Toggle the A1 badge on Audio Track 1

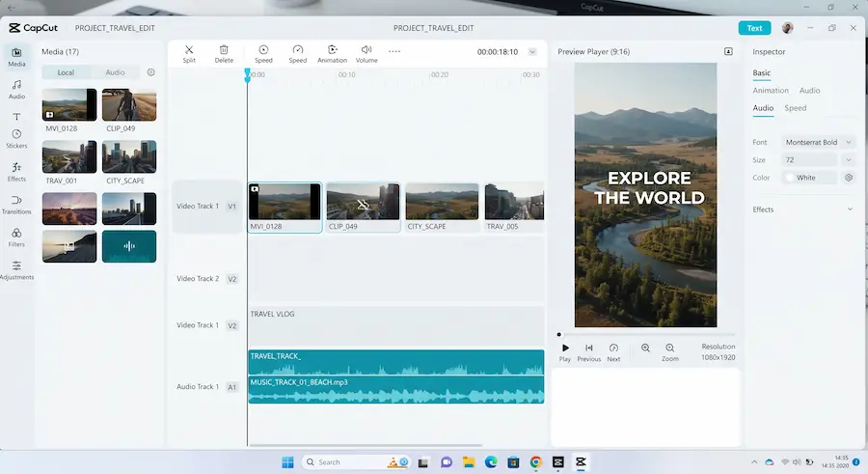231,387
